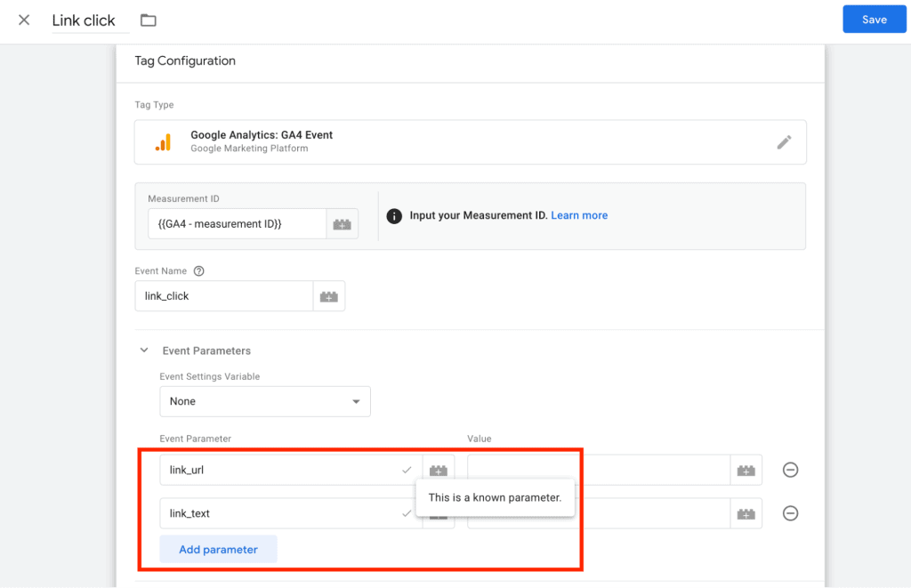This screenshot has height=588, width=911.
Task: Edit the tag type using the pencil icon
Action: tap(785, 141)
